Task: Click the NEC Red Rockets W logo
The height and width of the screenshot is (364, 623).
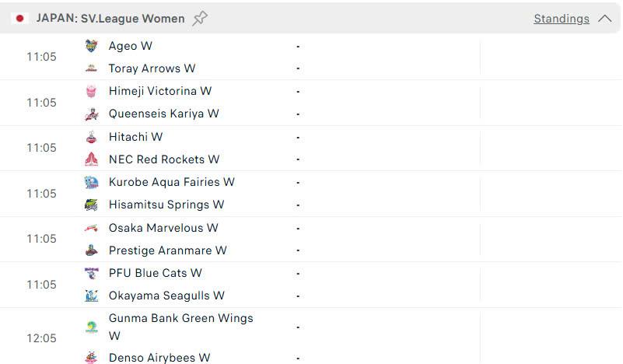Action: 91,159
